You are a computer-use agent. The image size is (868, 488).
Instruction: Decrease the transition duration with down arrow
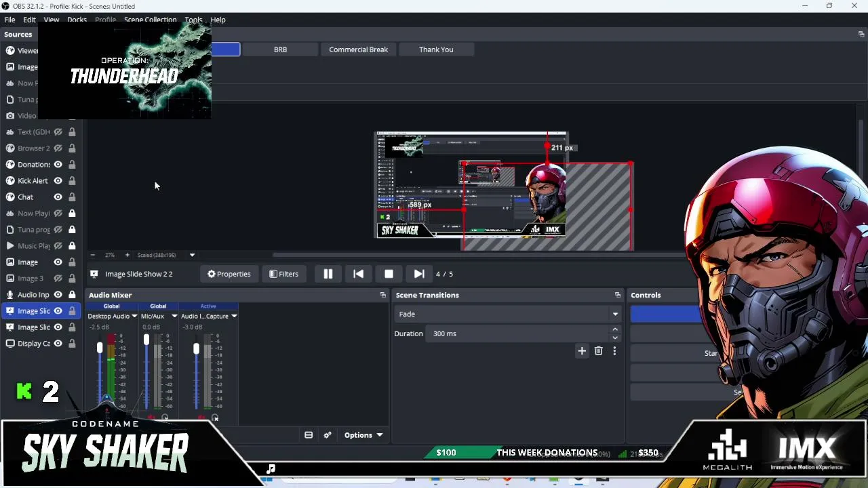coord(615,338)
